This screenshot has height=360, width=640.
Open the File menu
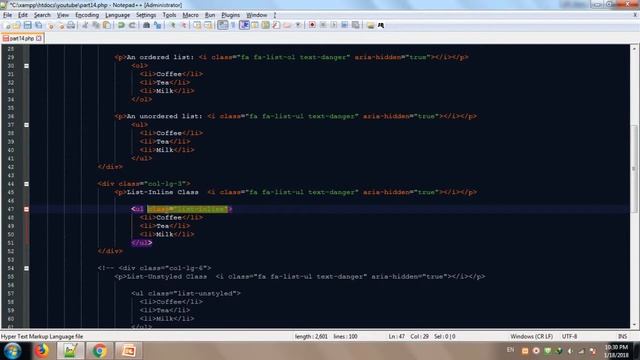pyautogui.click(x=7, y=15)
